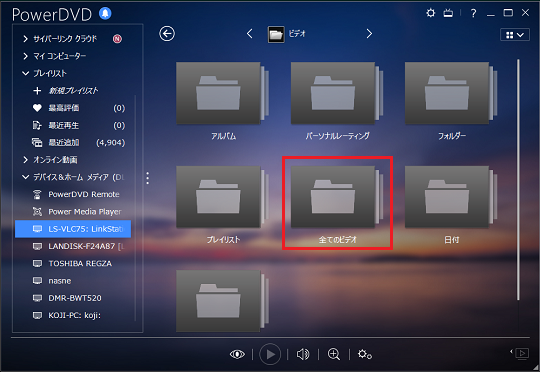Image resolution: width=540 pixels, height=372 pixels.
Task: Select LS-VLC75: LinkStation server
Action: 73,229
